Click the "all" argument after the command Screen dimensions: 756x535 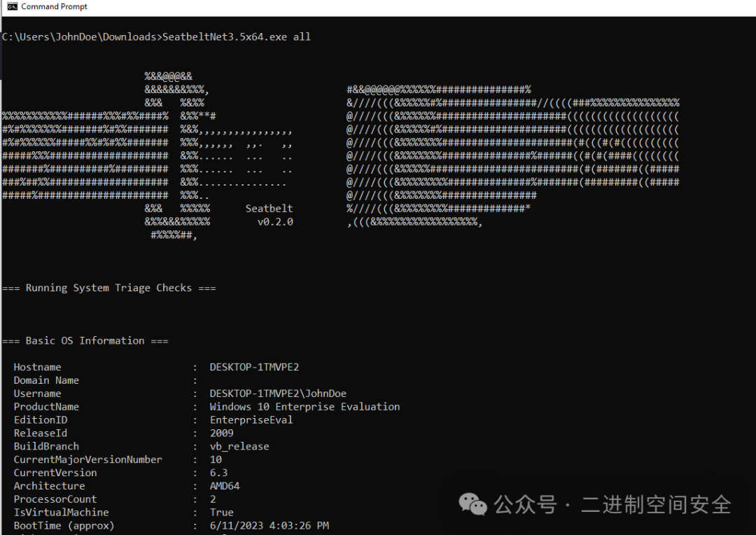[x=302, y=37]
